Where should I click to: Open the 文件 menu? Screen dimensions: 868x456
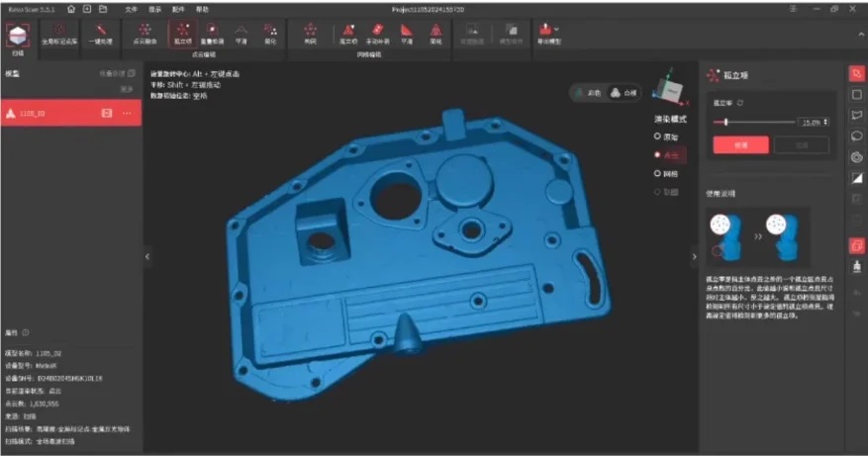(131, 8)
